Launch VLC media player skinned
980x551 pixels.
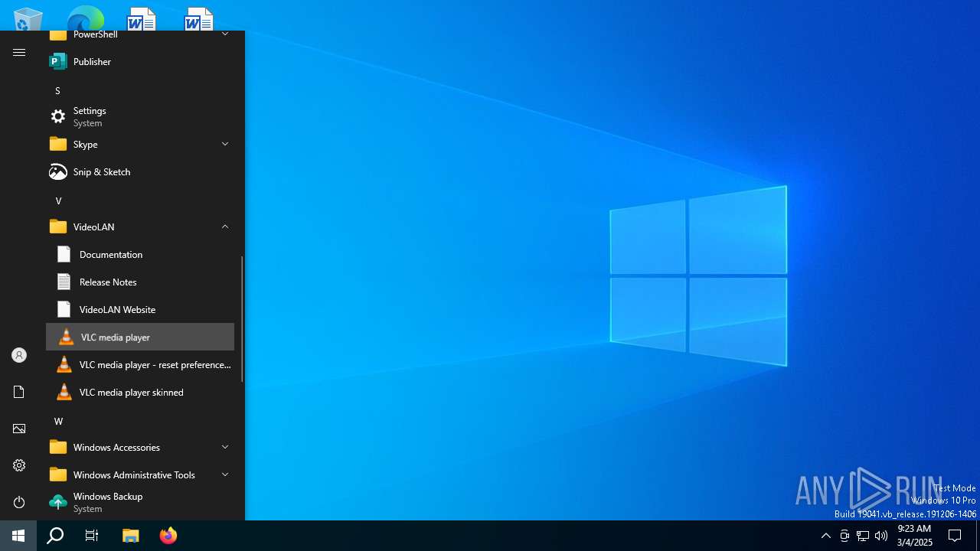pyautogui.click(x=140, y=392)
